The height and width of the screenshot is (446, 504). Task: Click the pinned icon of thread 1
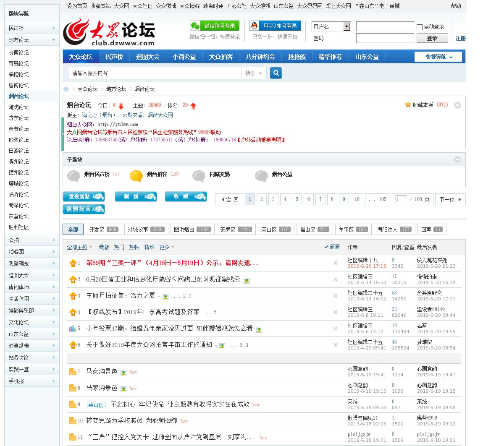point(73,263)
